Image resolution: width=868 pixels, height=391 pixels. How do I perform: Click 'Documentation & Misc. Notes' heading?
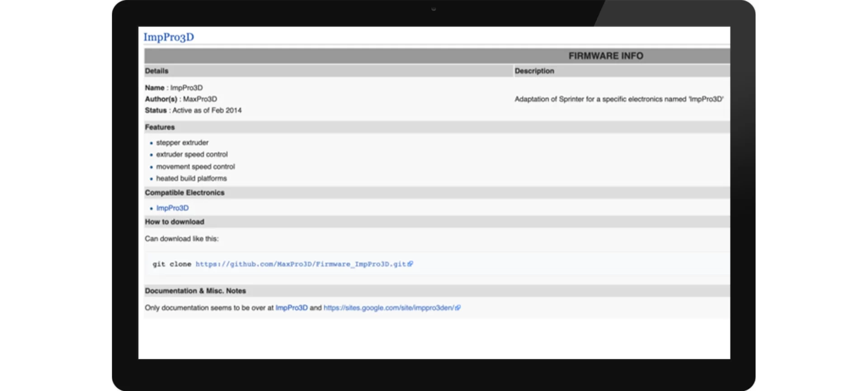tap(195, 291)
